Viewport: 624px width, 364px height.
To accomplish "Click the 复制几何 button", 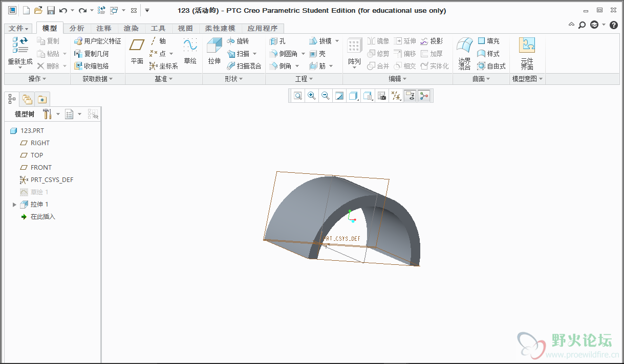I will pyautogui.click(x=91, y=54).
